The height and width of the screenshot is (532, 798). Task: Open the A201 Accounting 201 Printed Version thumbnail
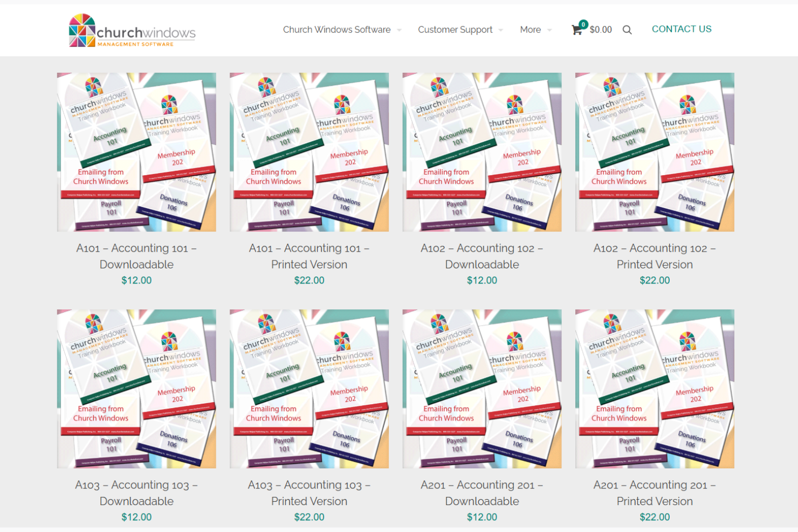[655, 389]
